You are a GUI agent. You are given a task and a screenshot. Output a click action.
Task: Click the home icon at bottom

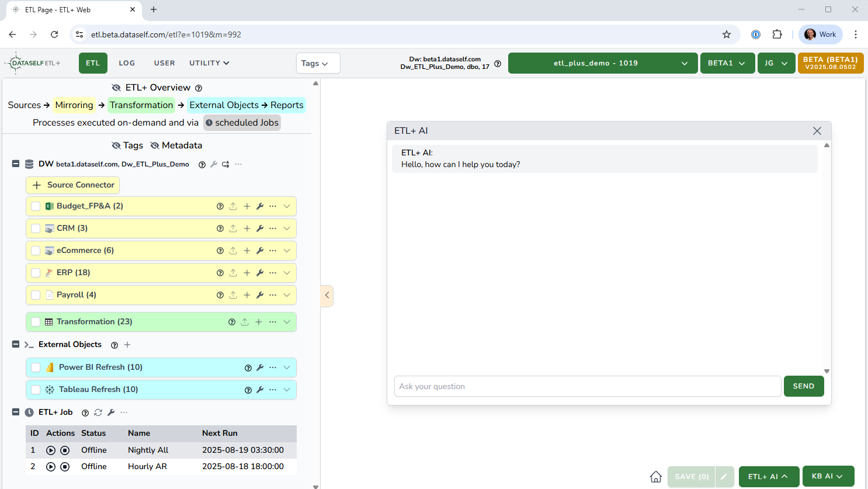point(656,477)
